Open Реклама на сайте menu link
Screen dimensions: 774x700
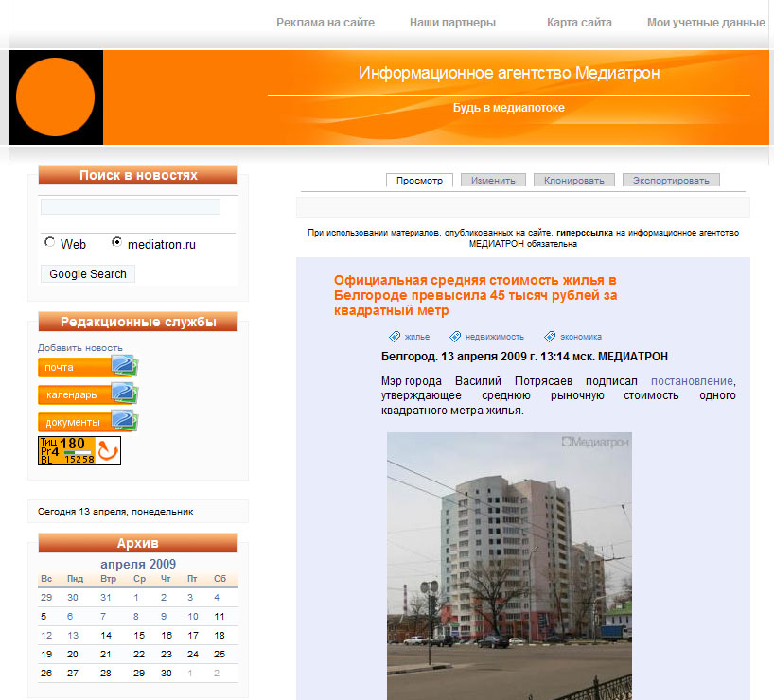[325, 23]
